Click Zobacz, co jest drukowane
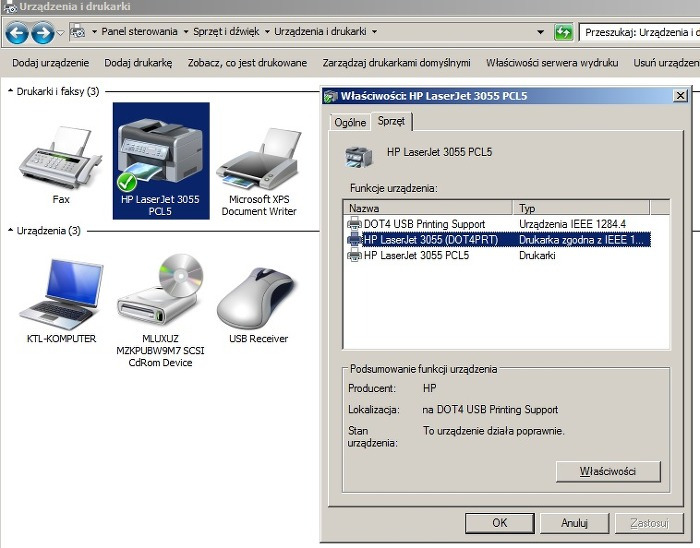The image size is (700, 548). [247, 63]
